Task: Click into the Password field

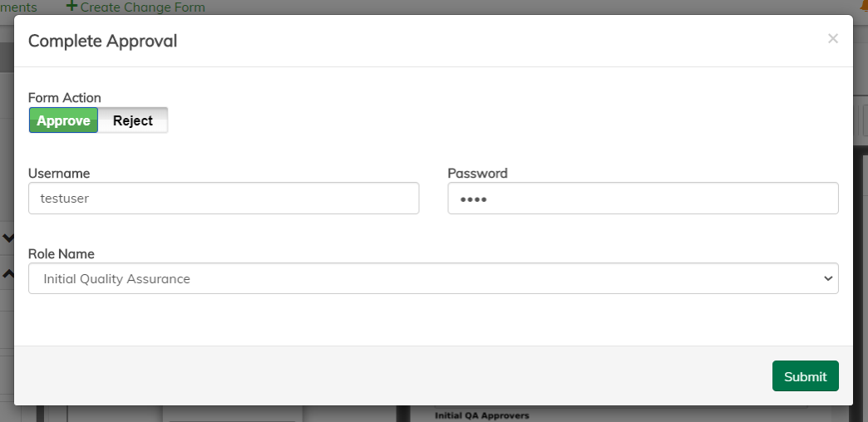Action: (643, 199)
